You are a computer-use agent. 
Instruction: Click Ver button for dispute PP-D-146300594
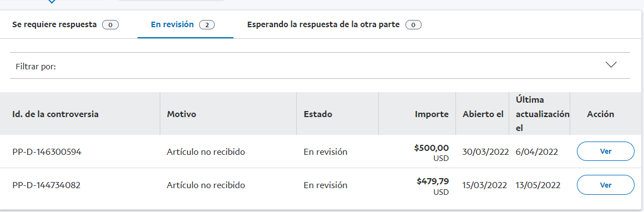click(606, 152)
